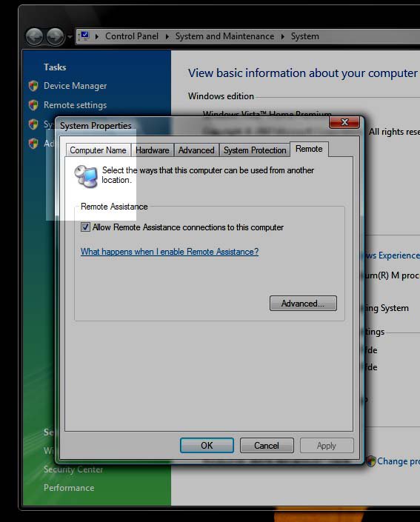Open the recent pages dropdown arrow
The image size is (420, 522).
70,36
